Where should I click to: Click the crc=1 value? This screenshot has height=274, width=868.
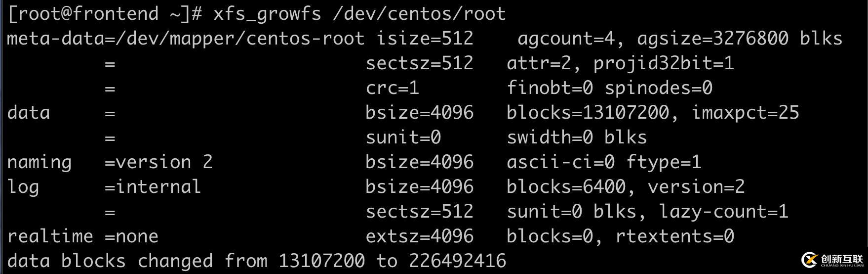coord(393,88)
